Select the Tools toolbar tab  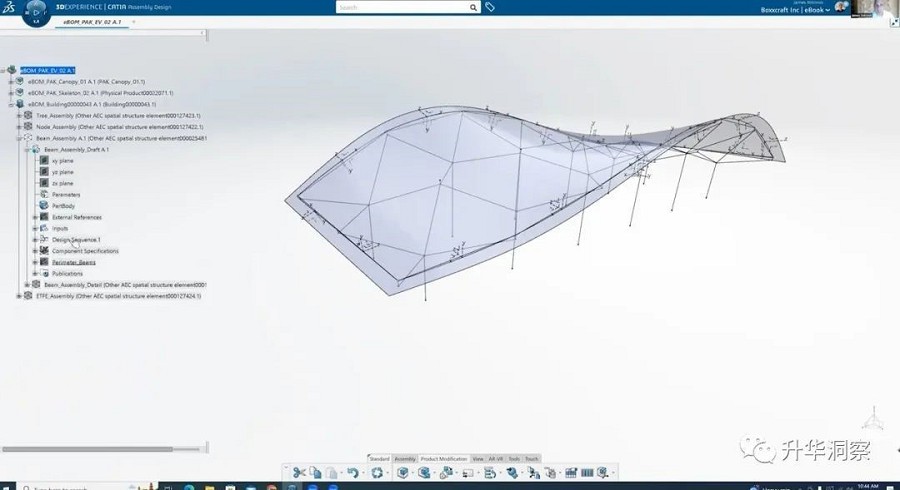[513, 459]
